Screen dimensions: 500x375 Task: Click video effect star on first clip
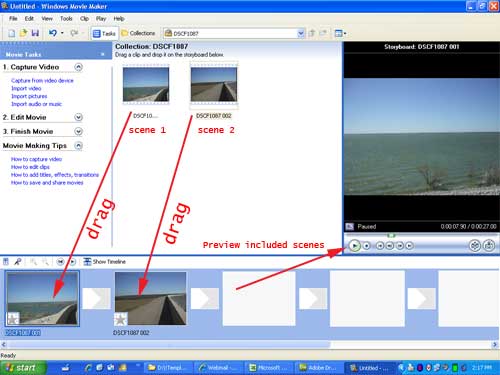[13, 319]
